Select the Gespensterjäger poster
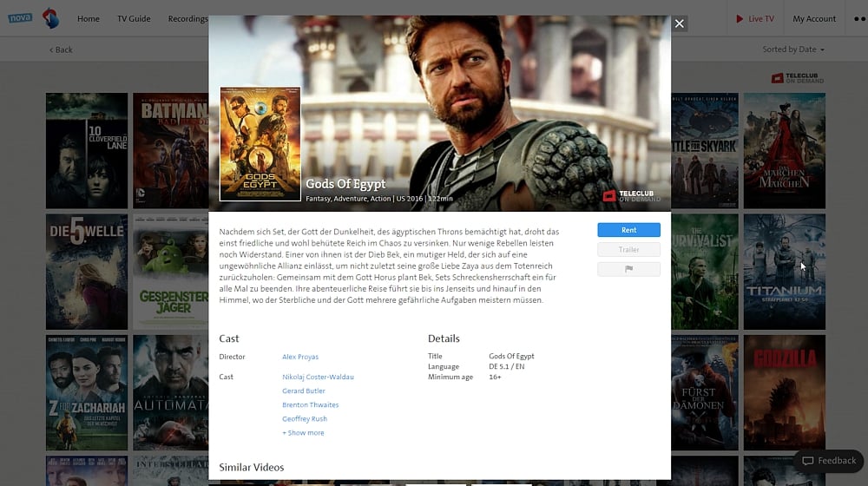 click(x=170, y=272)
